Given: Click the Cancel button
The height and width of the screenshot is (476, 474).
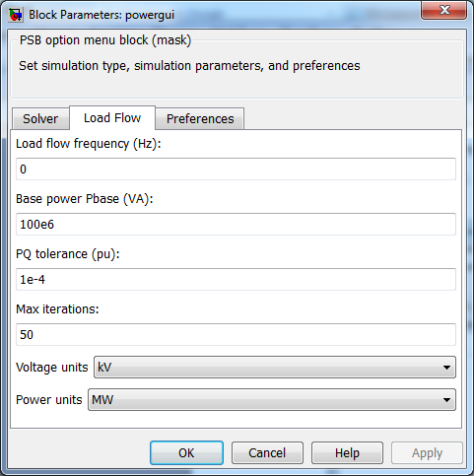Looking at the screenshot, I should click(x=267, y=452).
